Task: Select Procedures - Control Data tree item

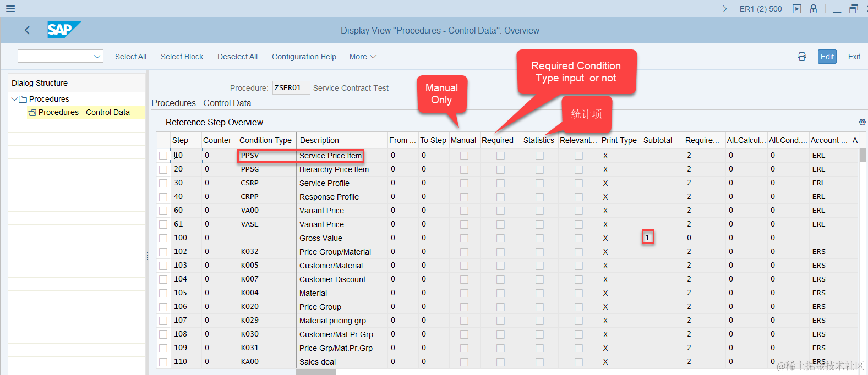Action: pyautogui.click(x=84, y=112)
